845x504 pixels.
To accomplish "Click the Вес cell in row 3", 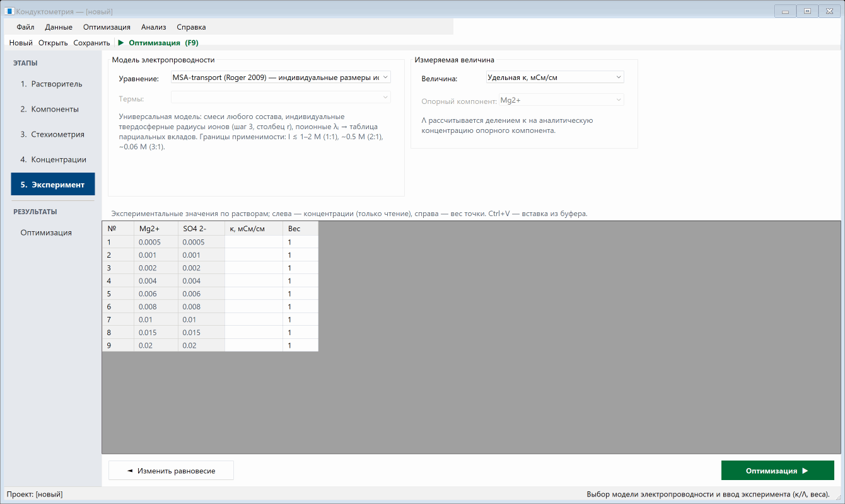I will point(300,268).
